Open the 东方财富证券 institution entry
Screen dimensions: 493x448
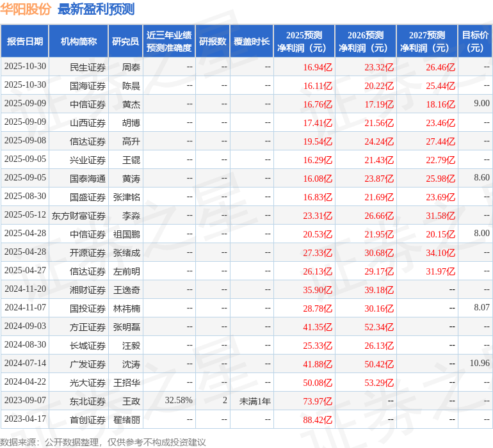[79, 216]
